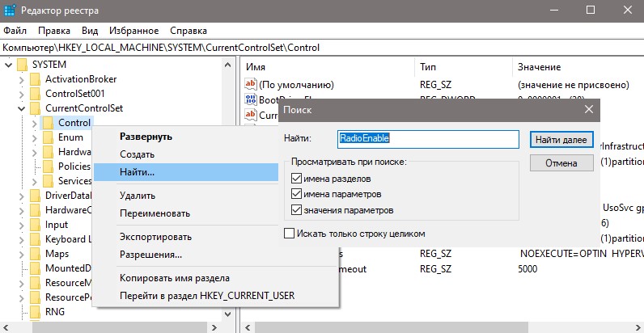Click the DWORD icon of BootDriverFlags value
The height and width of the screenshot is (333, 644).
[250, 99]
